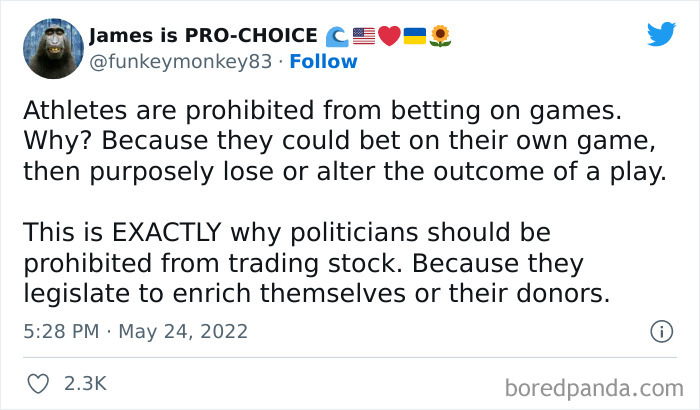The width and height of the screenshot is (700, 410).
Task: Click the @funkeymonkey83 handle
Action: [180, 61]
